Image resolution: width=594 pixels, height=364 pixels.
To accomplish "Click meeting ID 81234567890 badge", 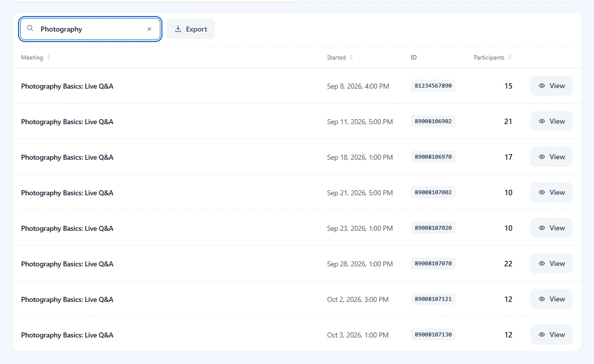I will (x=433, y=86).
